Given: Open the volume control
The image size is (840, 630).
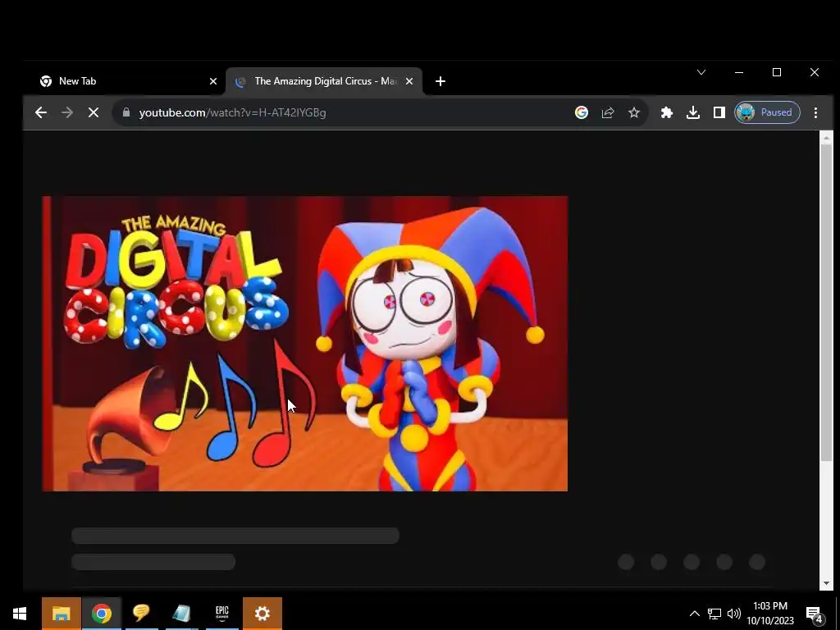Looking at the screenshot, I should [734, 614].
